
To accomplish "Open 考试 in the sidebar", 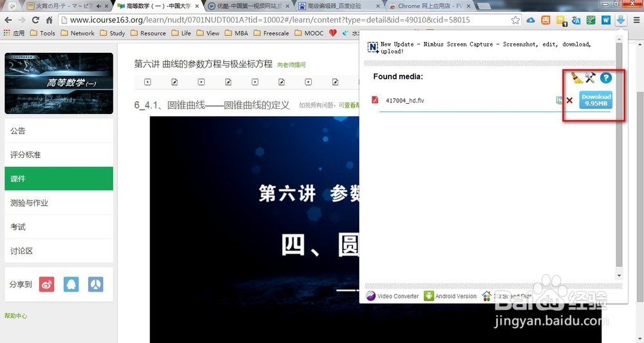I will coord(59,226).
